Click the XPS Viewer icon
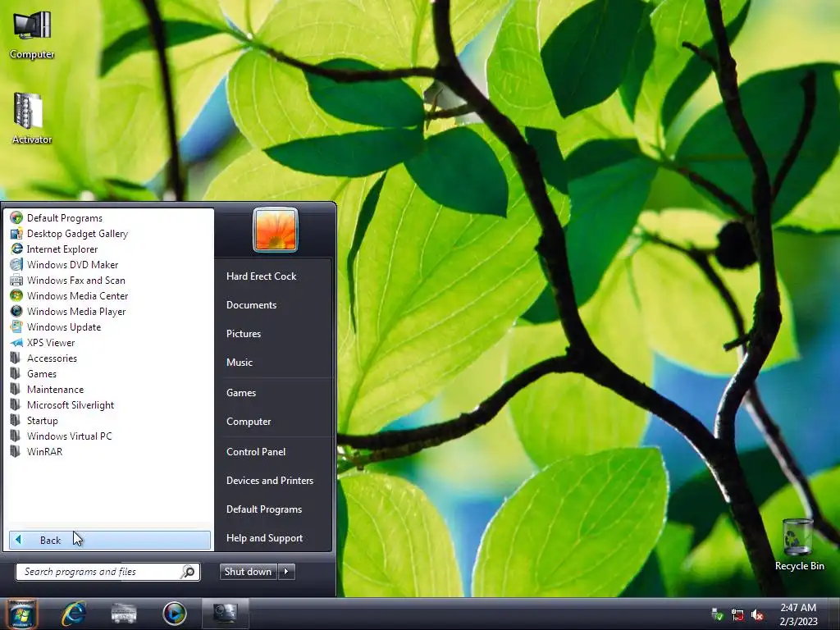The width and height of the screenshot is (840, 630). 16,342
